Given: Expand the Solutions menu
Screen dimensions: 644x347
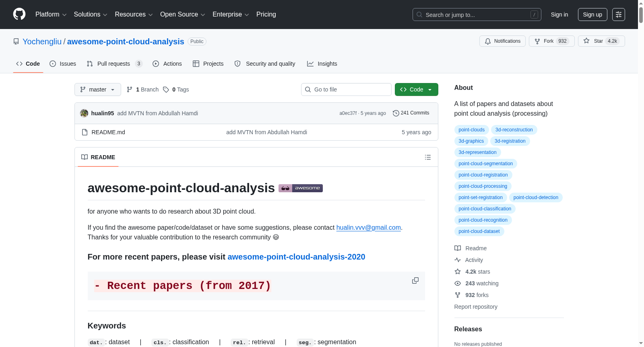Looking at the screenshot, I should tap(91, 15).
